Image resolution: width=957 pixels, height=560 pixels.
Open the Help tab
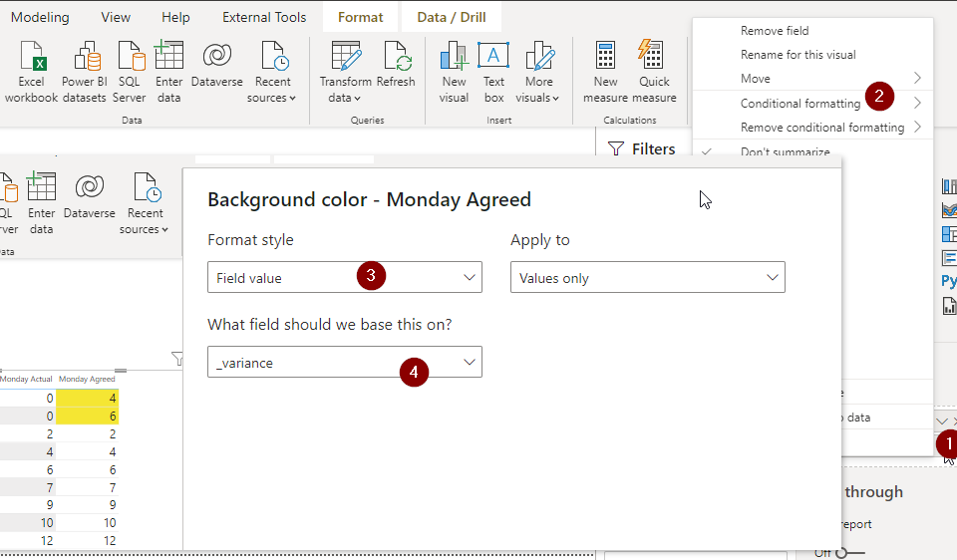[175, 17]
